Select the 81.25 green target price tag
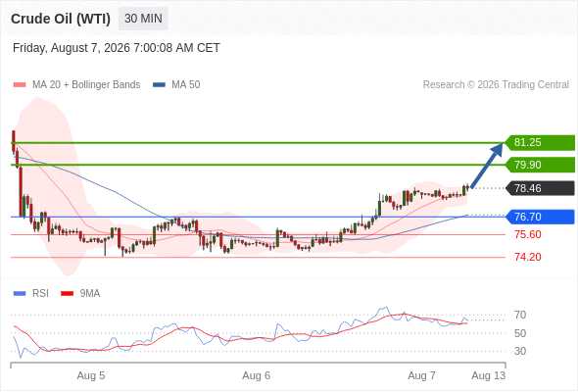 [x=540, y=143]
